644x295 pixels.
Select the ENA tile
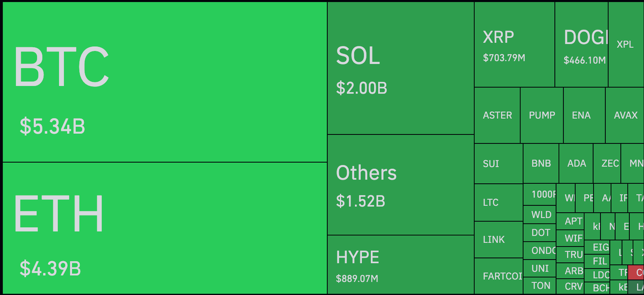[x=584, y=115]
